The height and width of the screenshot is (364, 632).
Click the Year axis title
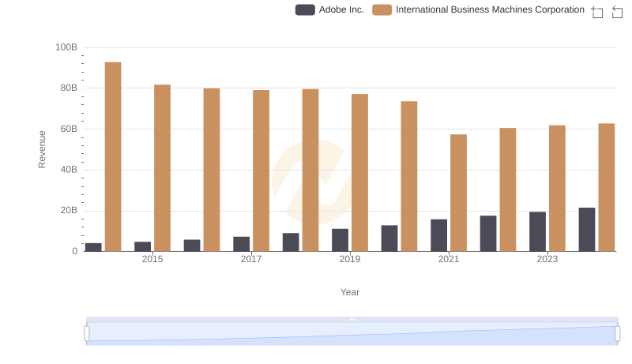(350, 292)
